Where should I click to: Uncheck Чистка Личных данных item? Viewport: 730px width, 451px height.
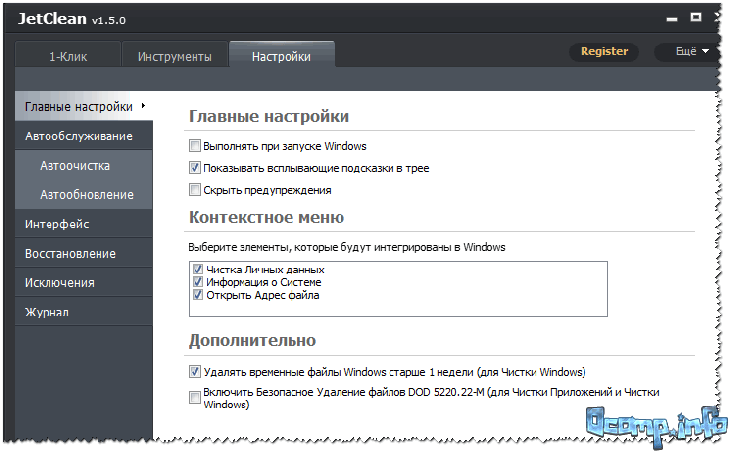click(x=198, y=269)
